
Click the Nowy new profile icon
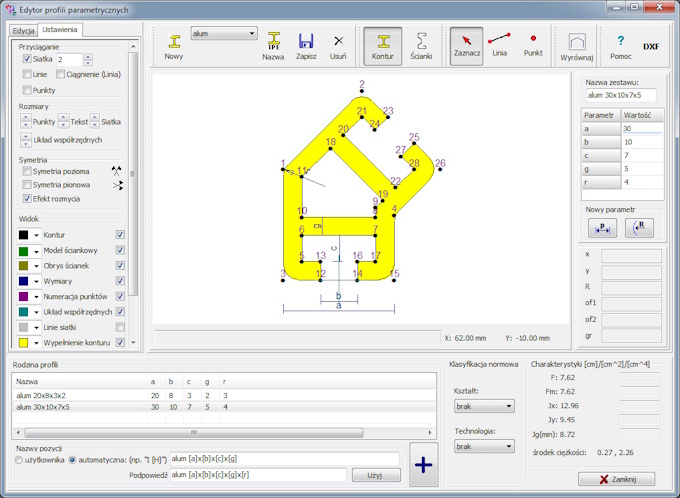pos(174,43)
